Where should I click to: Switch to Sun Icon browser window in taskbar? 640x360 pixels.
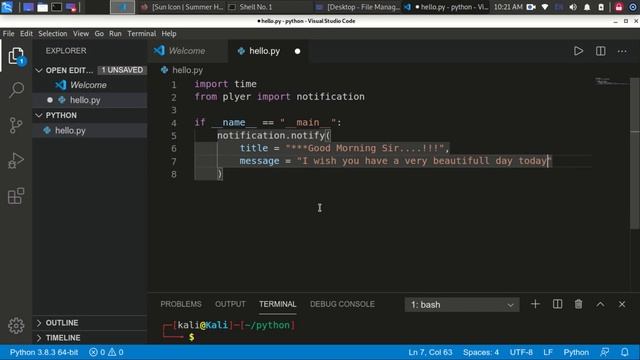click(x=182, y=7)
